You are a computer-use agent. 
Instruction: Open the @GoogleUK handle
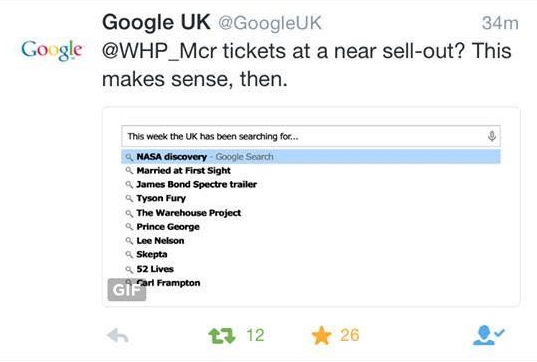[x=270, y=23]
